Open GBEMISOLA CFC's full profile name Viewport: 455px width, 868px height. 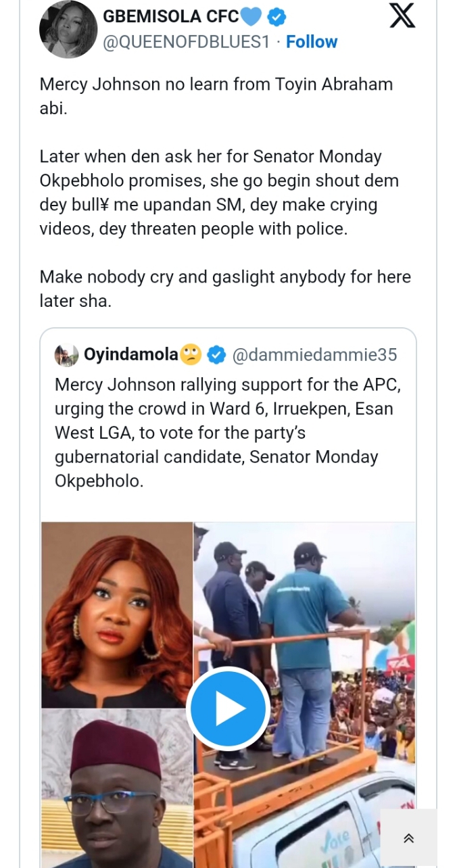click(x=170, y=18)
